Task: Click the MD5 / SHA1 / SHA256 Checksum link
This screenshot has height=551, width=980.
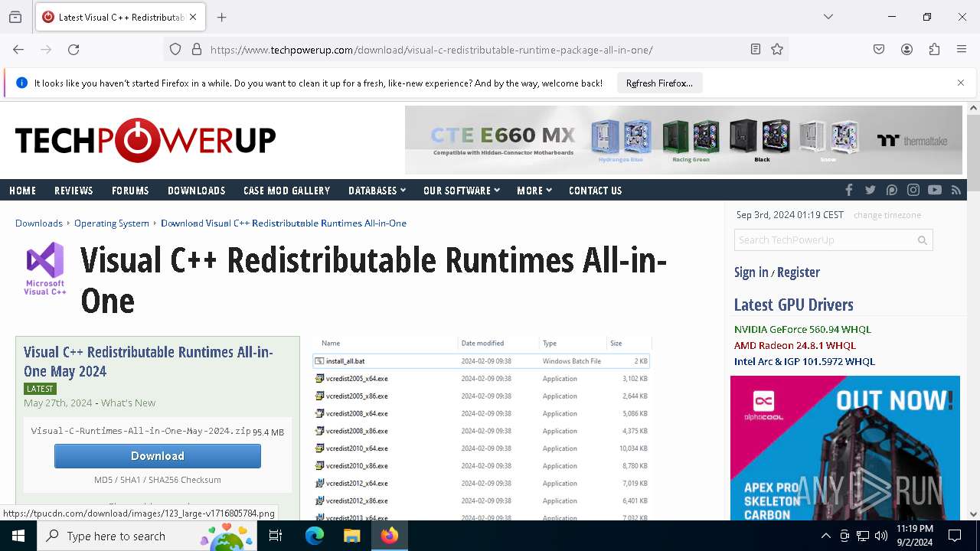Action: [x=158, y=480]
